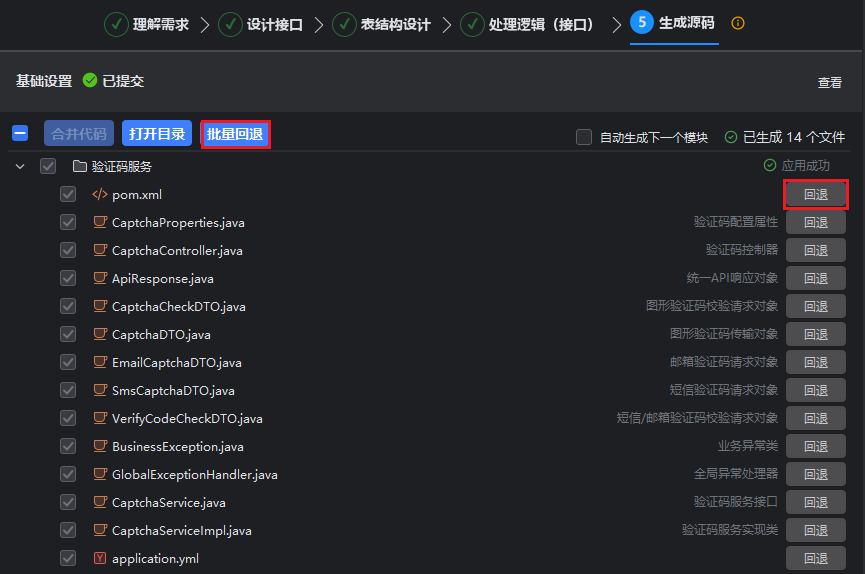The height and width of the screenshot is (574, 865).
Task: Click the CaptchaController.java file icon
Action: tap(99, 250)
